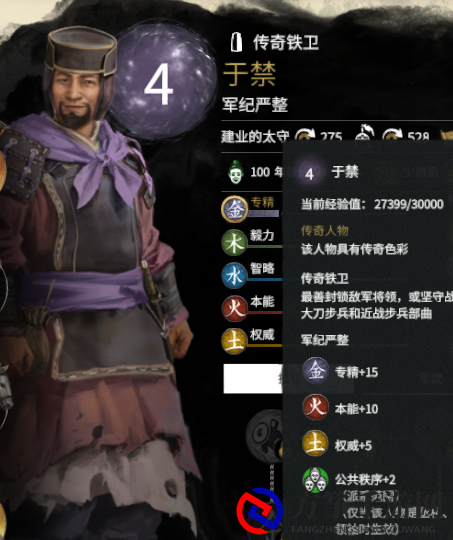
Task: Click the metal 专精 attribute icon
Action: 235,209
